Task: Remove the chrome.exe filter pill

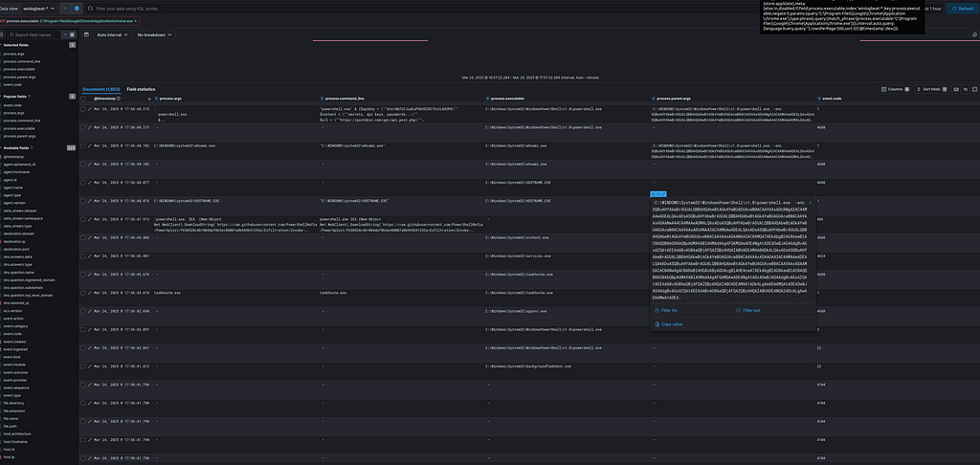Action: click(x=136, y=21)
